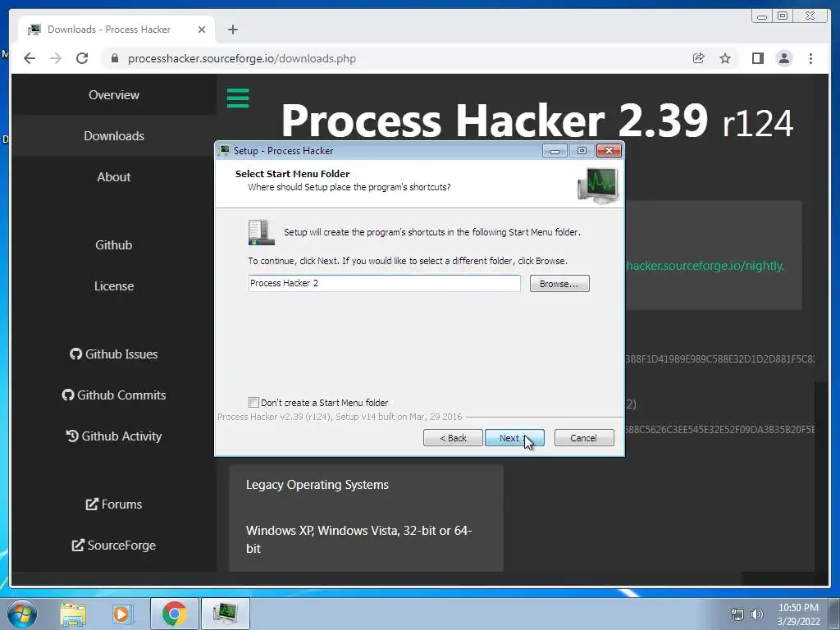The width and height of the screenshot is (840, 630).
Task: Open the SourceForge external link
Action: tap(113, 546)
